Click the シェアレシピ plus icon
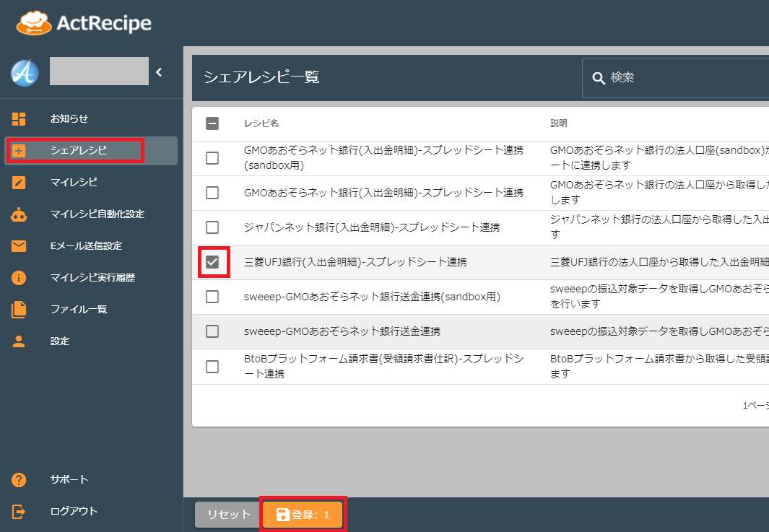 coord(19,151)
